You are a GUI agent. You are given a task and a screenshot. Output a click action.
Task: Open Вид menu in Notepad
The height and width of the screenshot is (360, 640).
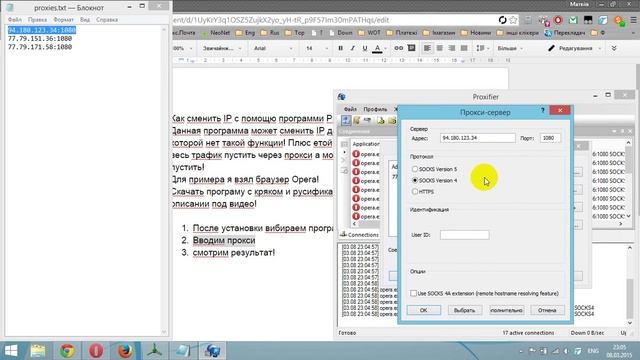[85, 20]
